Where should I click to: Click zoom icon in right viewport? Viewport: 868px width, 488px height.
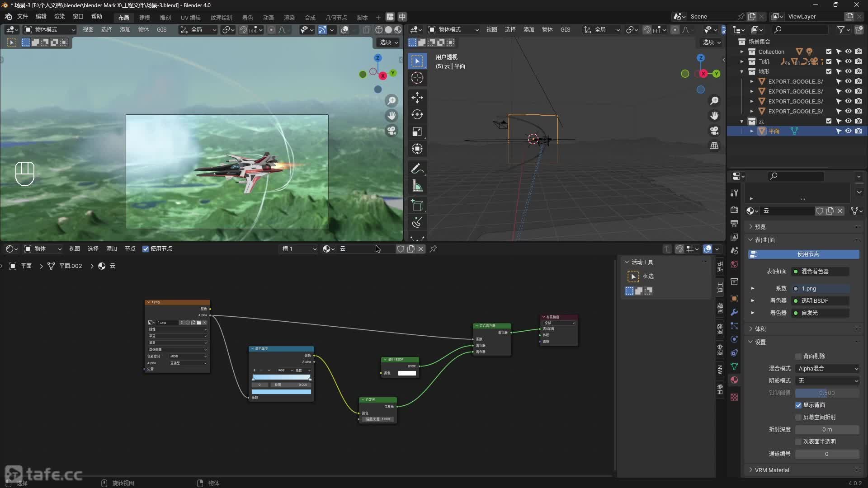tap(714, 100)
